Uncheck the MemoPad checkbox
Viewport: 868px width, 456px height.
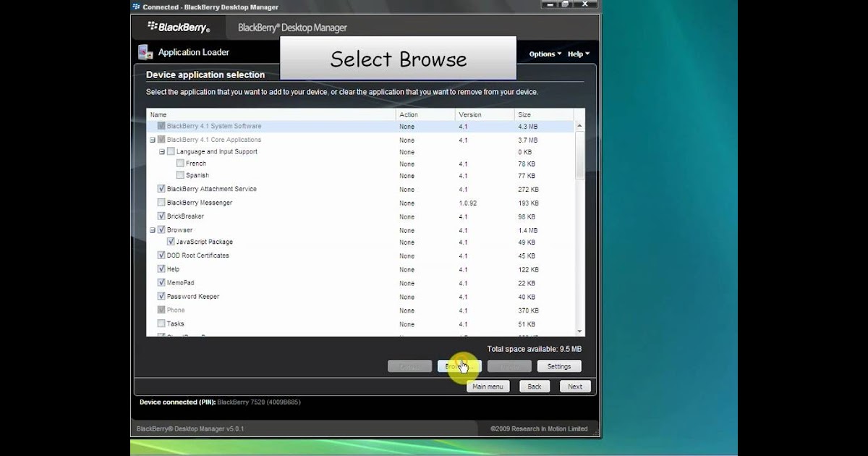161,283
